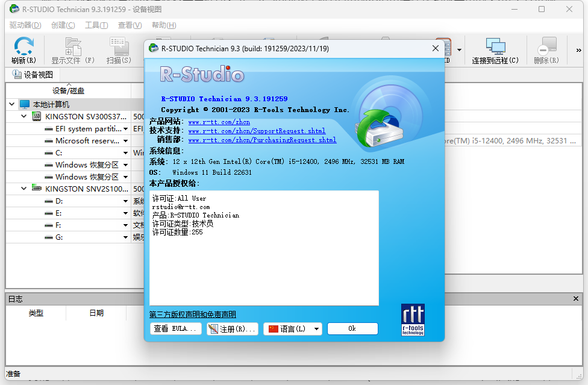588x385 pixels.
Task: Click the Scan (扫描) toolbar icon
Action: [119, 50]
